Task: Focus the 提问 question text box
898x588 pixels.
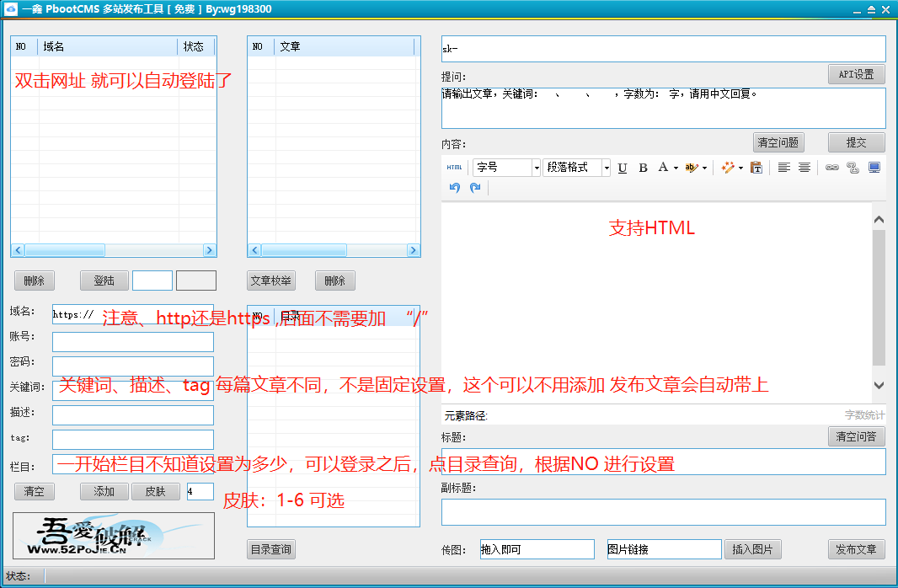Action: [x=663, y=108]
